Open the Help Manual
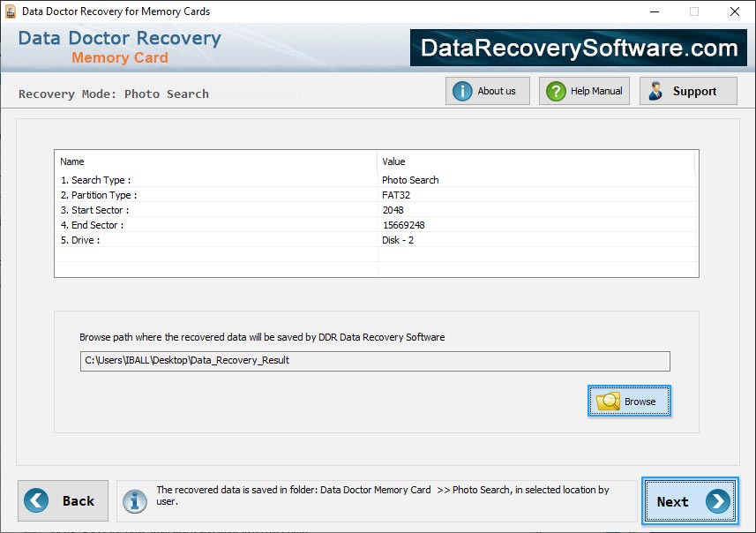Screen dimensions: 756x533 click(584, 90)
